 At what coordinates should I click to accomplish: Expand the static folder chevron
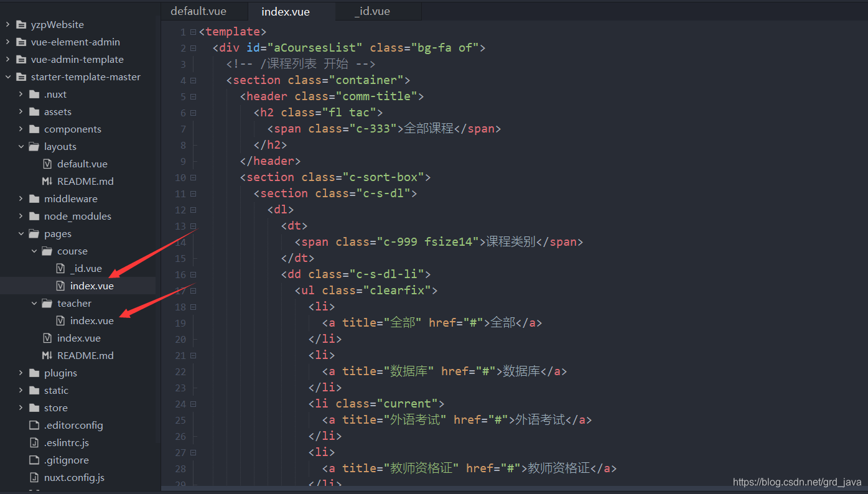pyautogui.click(x=21, y=391)
